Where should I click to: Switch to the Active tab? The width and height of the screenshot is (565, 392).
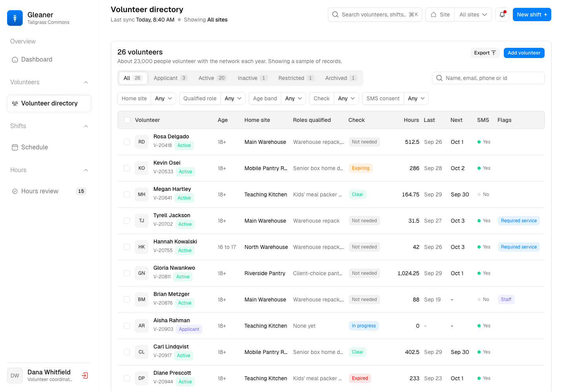(x=212, y=78)
